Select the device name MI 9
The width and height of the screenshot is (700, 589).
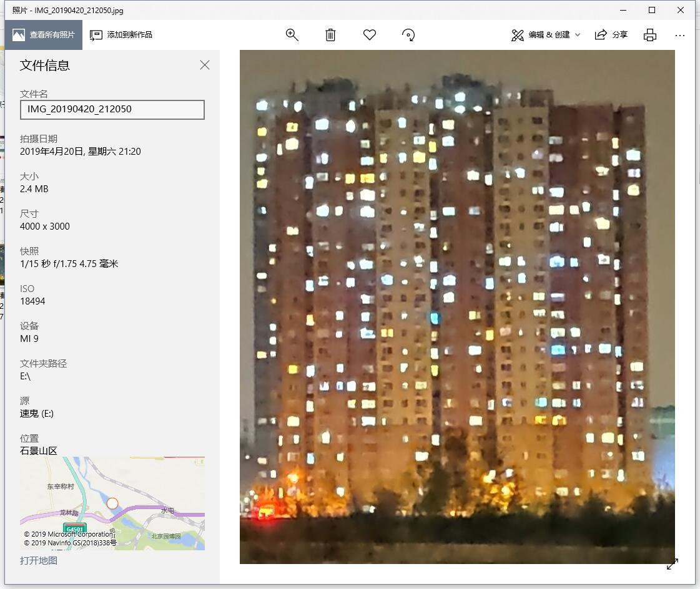click(29, 339)
